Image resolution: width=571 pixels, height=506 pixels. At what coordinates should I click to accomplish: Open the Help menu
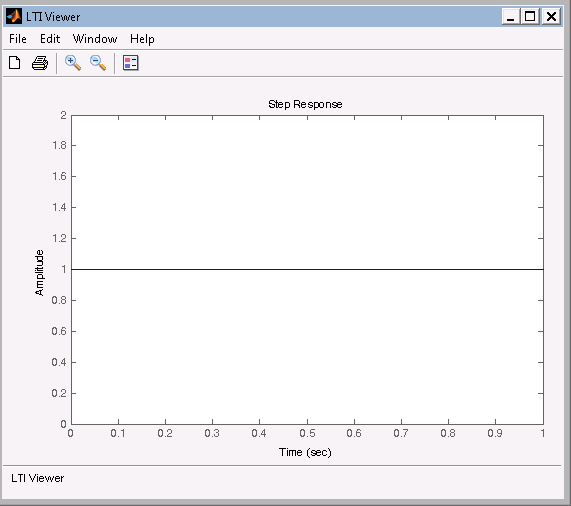point(142,39)
